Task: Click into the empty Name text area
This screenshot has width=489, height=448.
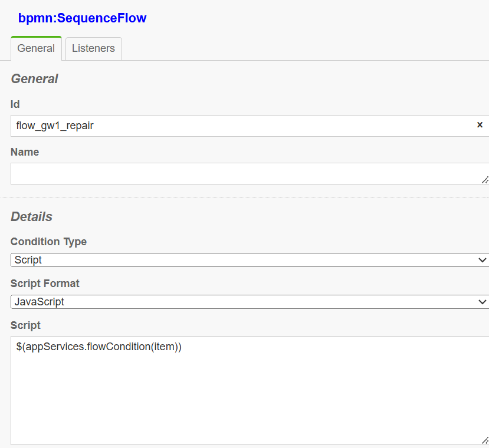Action: [250, 173]
